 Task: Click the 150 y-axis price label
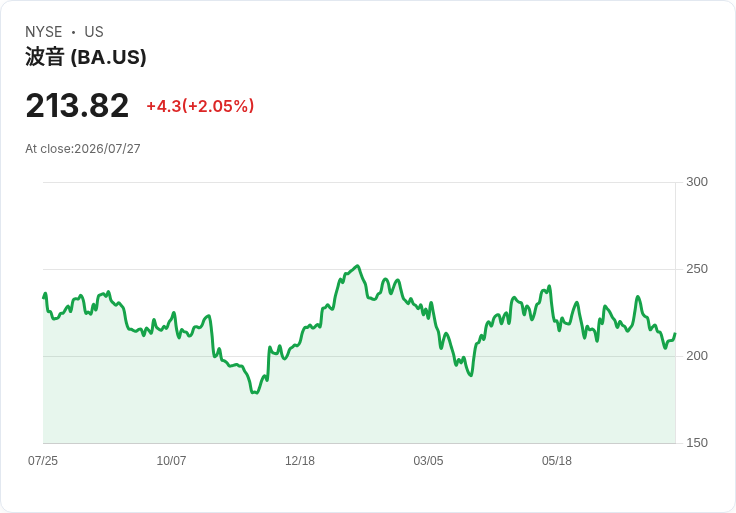coord(697,443)
